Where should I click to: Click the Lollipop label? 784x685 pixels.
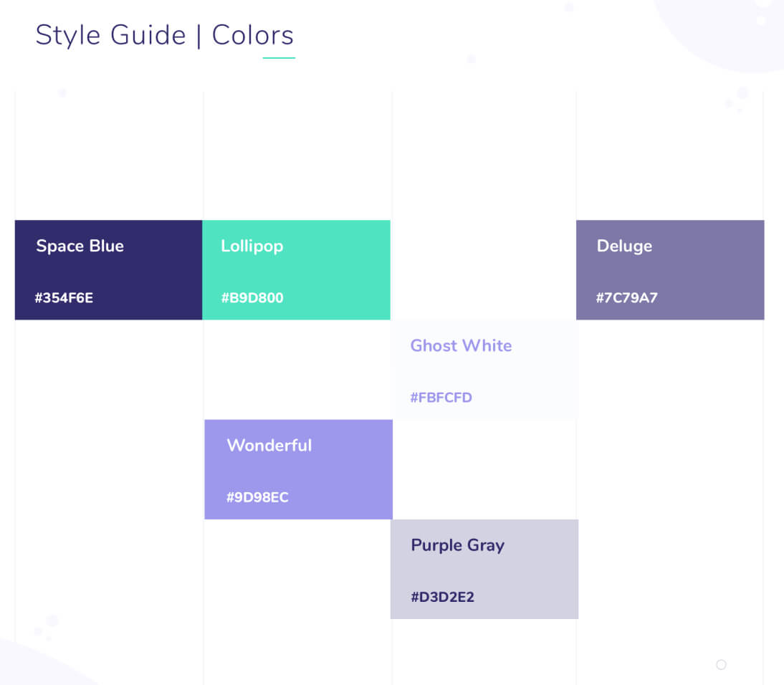click(x=252, y=246)
